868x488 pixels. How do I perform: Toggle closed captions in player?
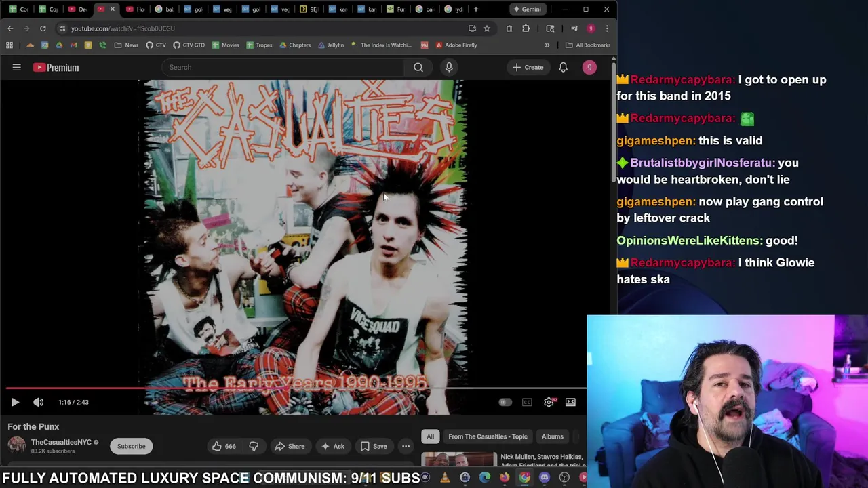(527, 402)
